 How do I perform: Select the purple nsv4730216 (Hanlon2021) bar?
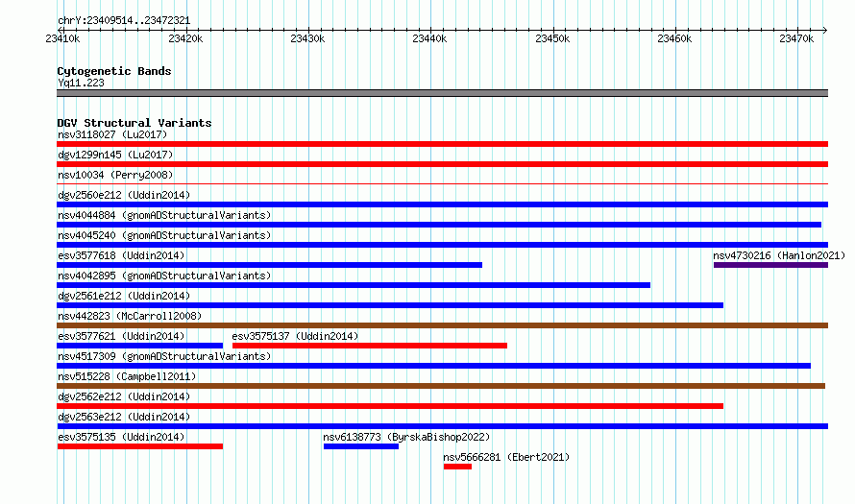tap(770, 265)
